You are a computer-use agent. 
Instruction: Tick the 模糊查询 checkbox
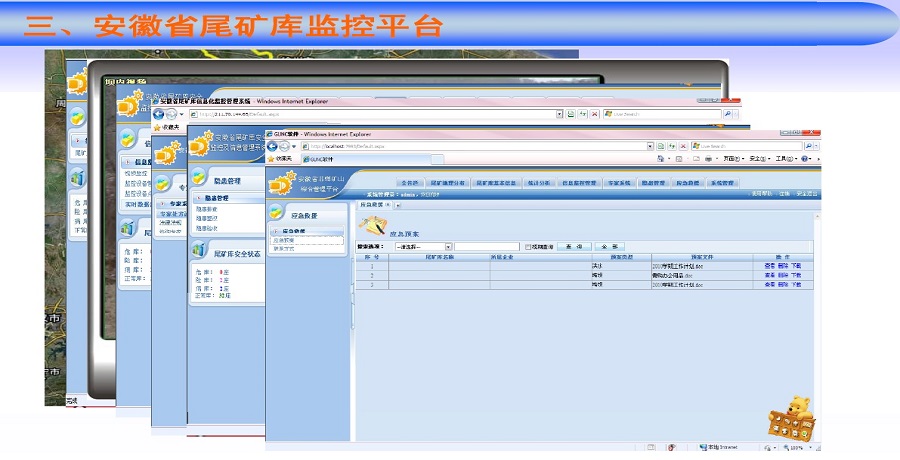(x=528, y=247)
